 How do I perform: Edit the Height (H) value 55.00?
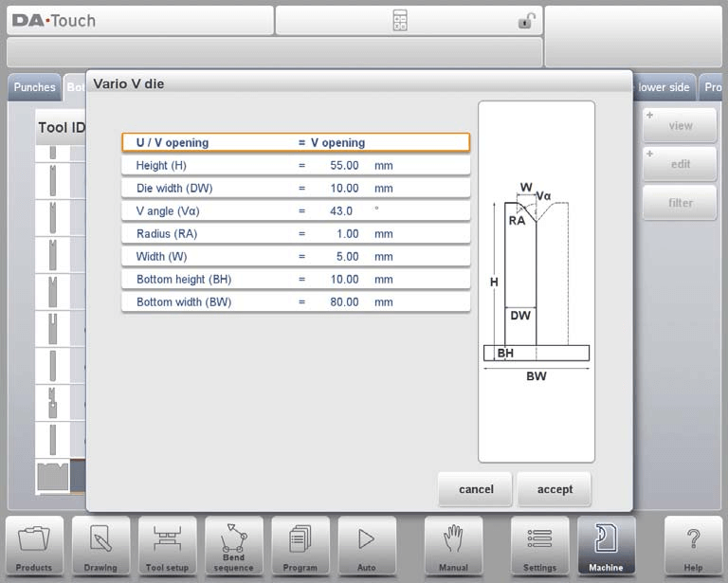click(x=296, y=165)
